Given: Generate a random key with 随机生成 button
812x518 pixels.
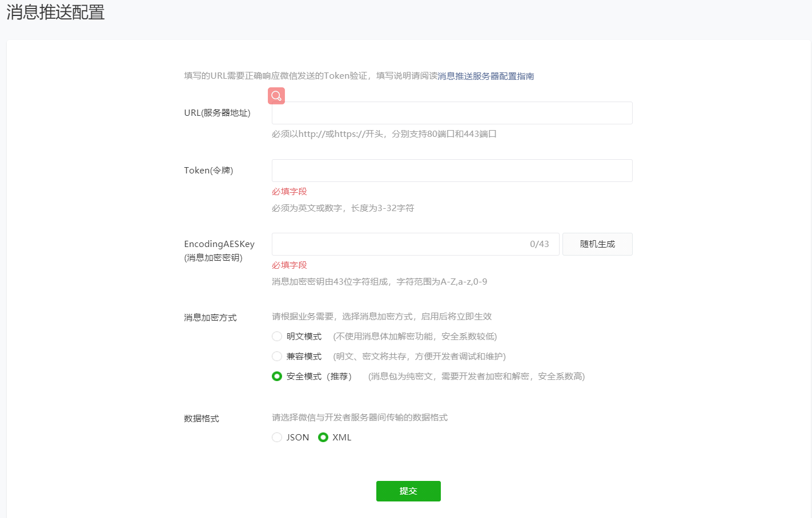Looking at the screenshot, I should (597, 244).
